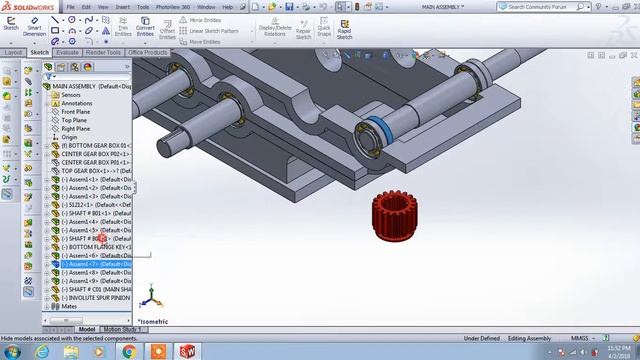
Task: Select the Ellipse sketch tool
Action: [x=89, y=31]
